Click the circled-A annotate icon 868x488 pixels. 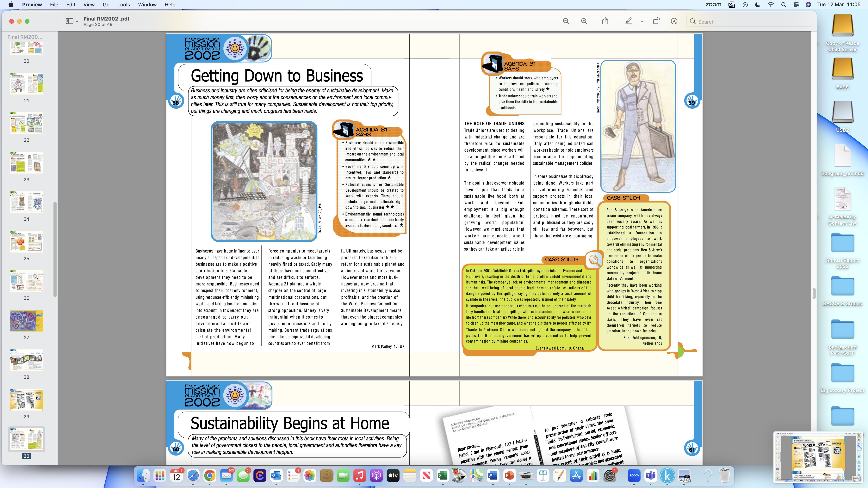674,21
